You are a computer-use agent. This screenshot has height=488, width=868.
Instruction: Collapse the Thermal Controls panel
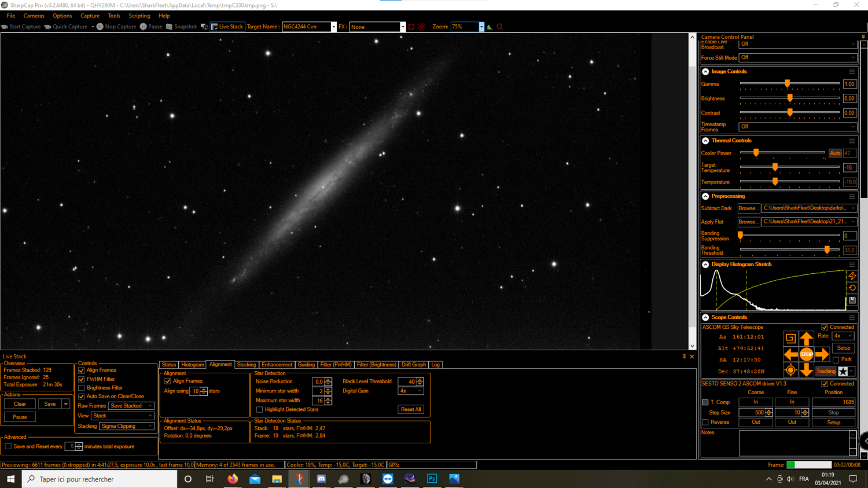click(705, 140)
